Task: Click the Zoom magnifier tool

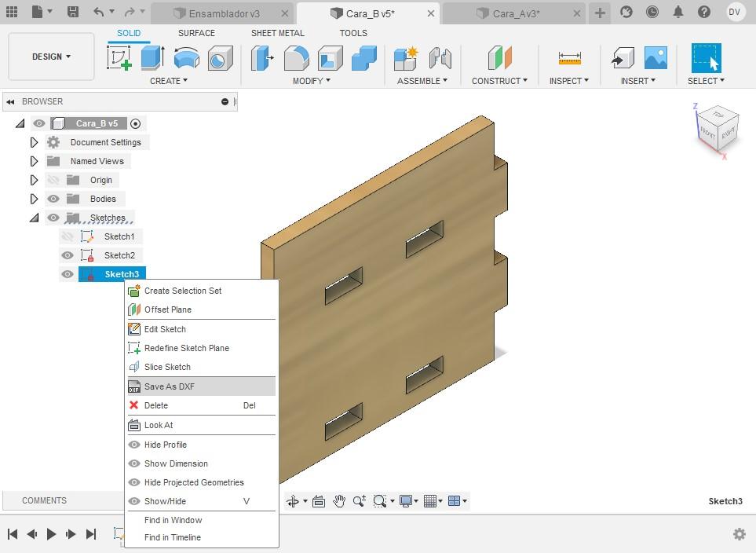Action: tap(360, 501)
